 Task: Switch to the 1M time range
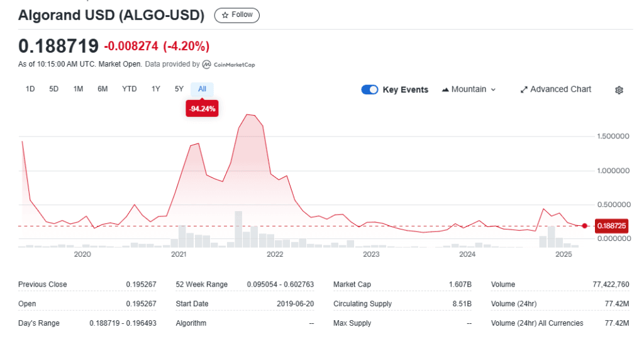pyautogui.click(x=78, y=89)
